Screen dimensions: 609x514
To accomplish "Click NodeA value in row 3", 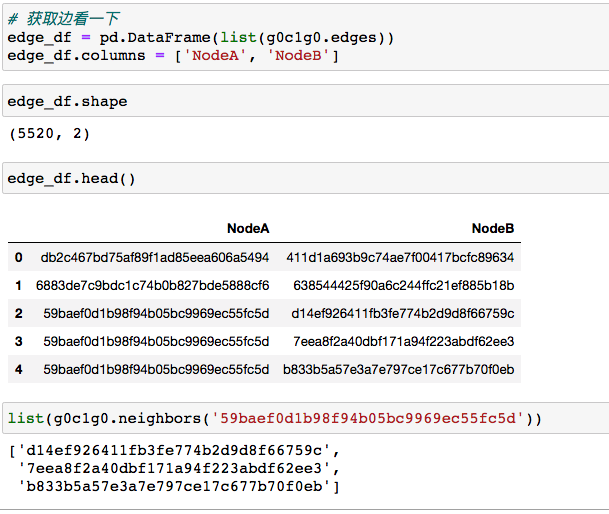I will click(x=156, y=342).
